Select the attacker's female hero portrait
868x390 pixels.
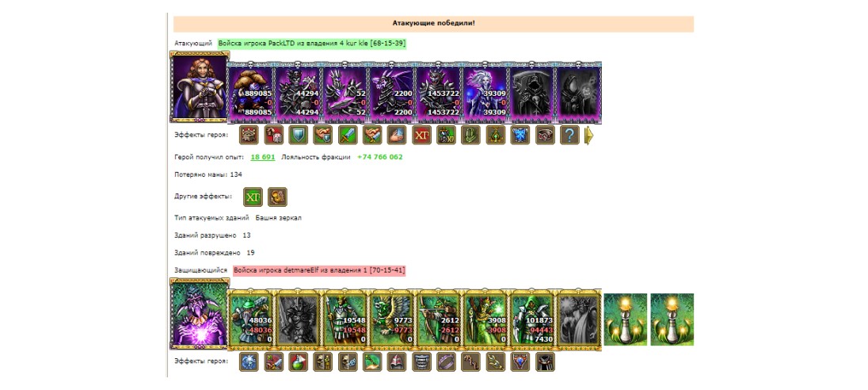pyautogui.click(x=200, y=87)
